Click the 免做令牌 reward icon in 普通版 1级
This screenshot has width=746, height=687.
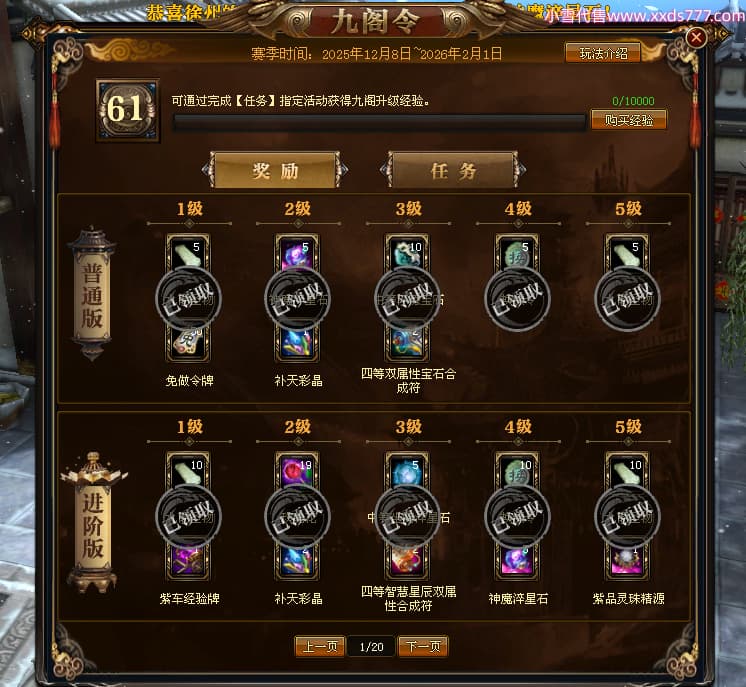coord(188,344)
